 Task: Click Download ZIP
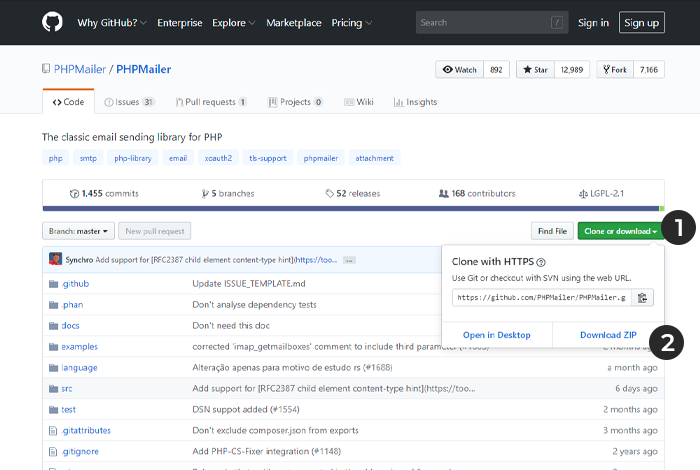608,335
